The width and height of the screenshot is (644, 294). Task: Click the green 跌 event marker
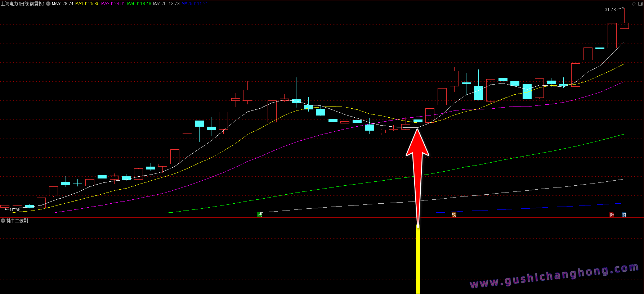(x=260, y=215)
